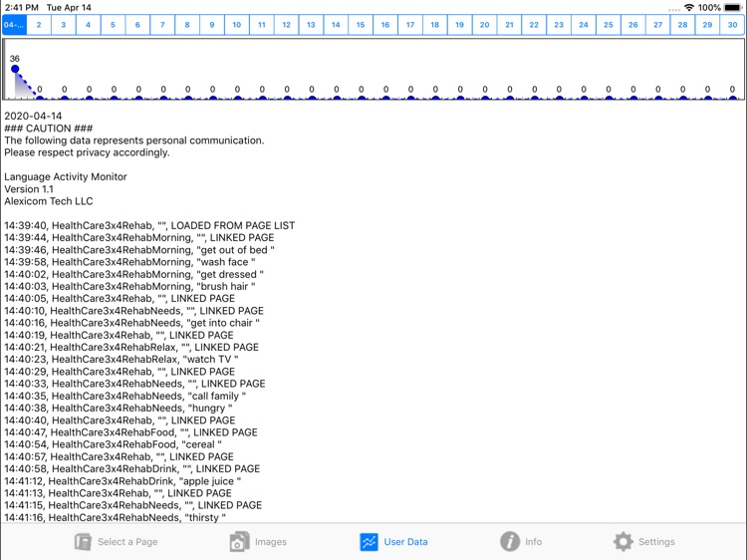
Task: Click log entry "call family"
Action: (x=125, y=396)
